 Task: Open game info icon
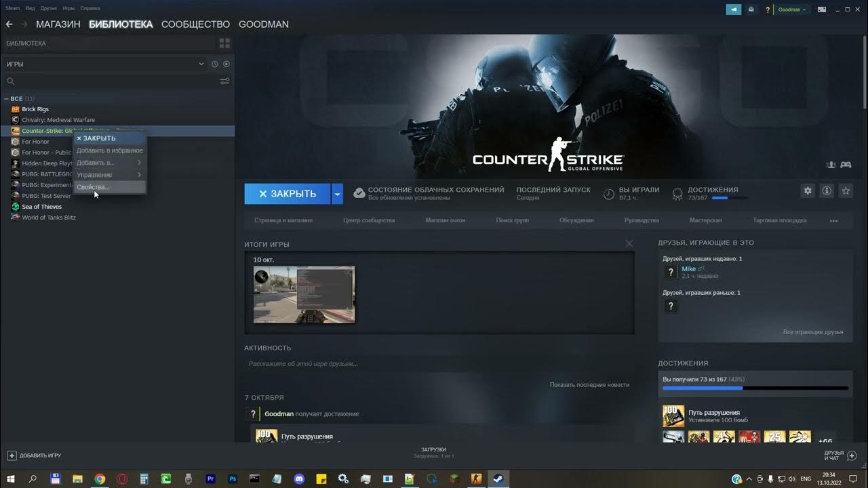827,191
